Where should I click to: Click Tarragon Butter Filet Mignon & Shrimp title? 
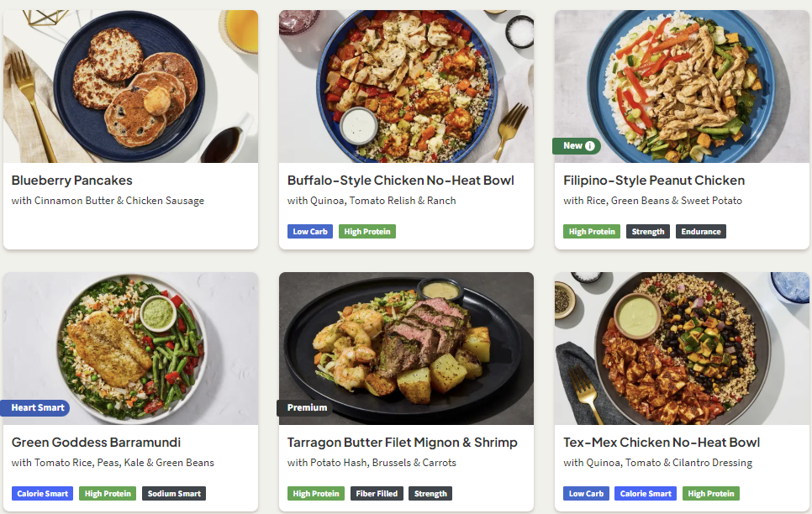click(x=403, y=442)
